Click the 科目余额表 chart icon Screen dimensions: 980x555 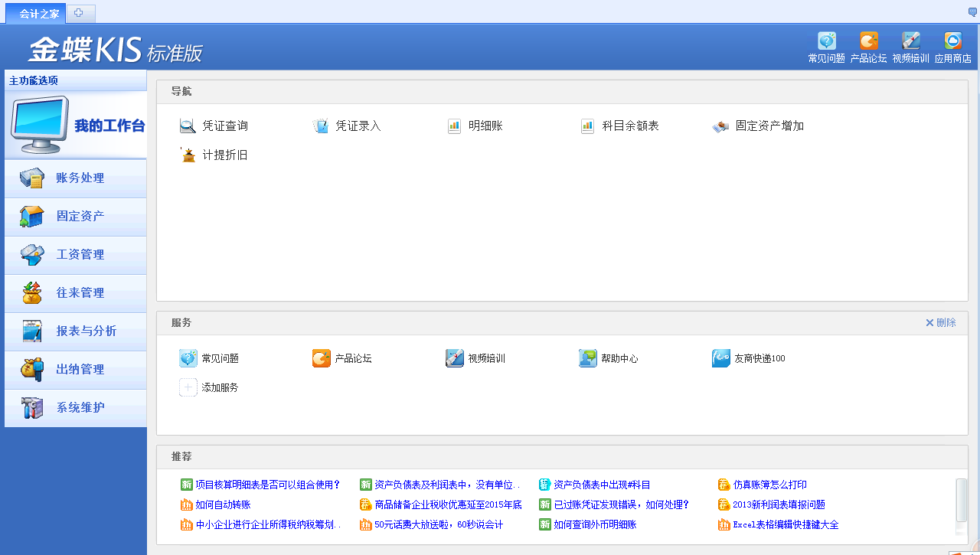[x=587, y=126]
